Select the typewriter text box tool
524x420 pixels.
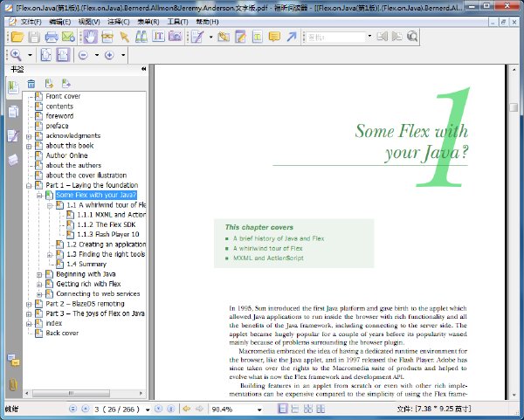258,37
